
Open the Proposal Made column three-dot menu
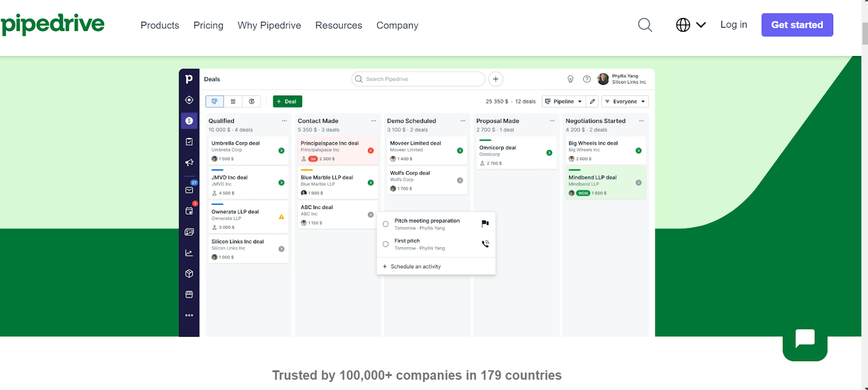click(x=552, y=121)
